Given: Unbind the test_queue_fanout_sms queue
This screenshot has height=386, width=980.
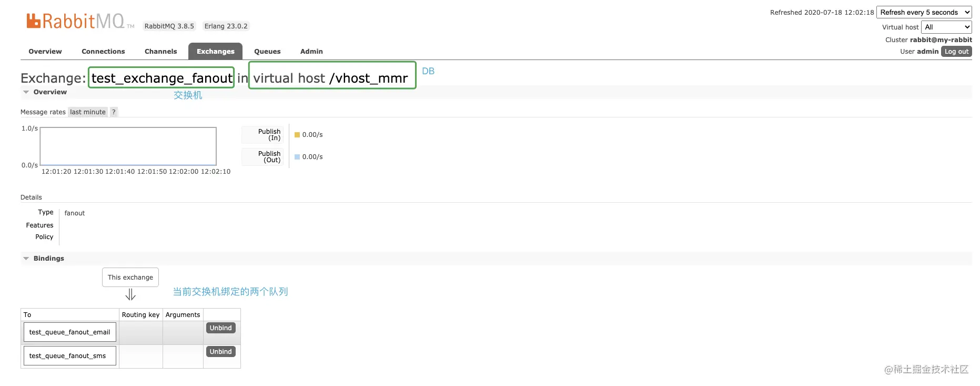Looking at the screenshot, I should pos(220,352).
